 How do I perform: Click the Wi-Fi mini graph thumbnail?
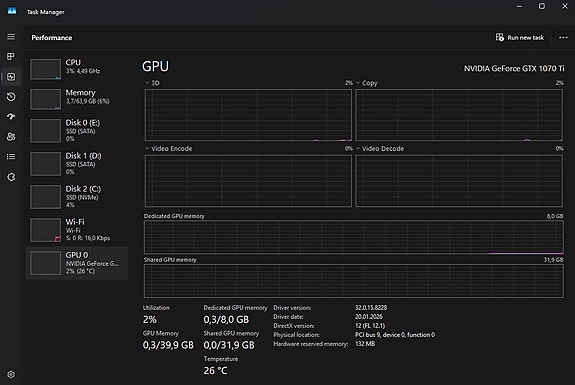pos(45,230)
